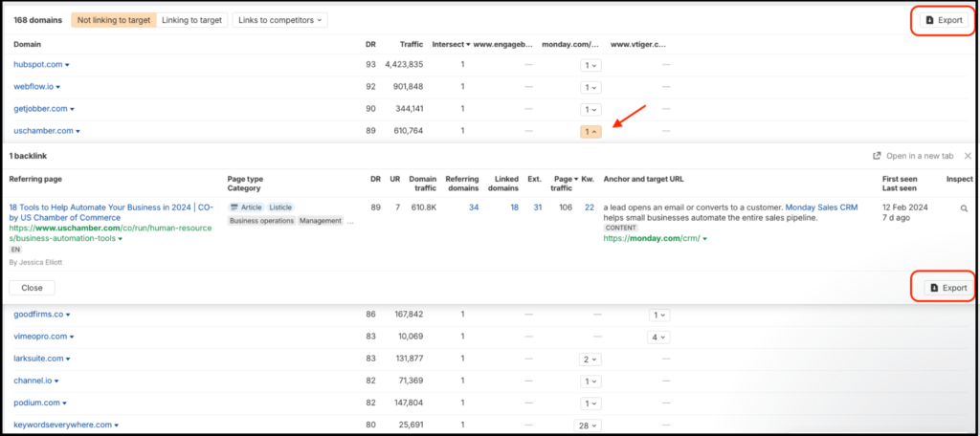Click the 18 linked domains value

514,207
